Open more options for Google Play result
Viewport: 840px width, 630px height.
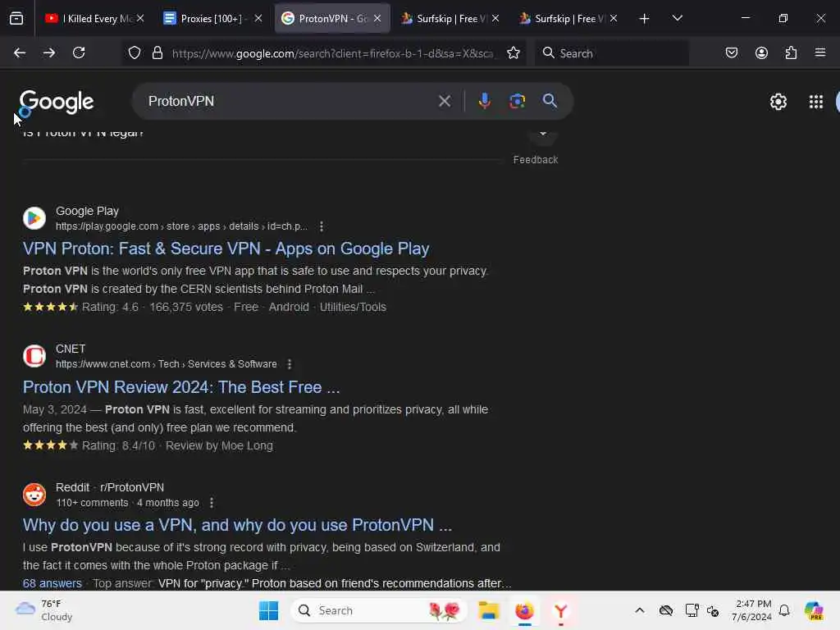(322, 226)
